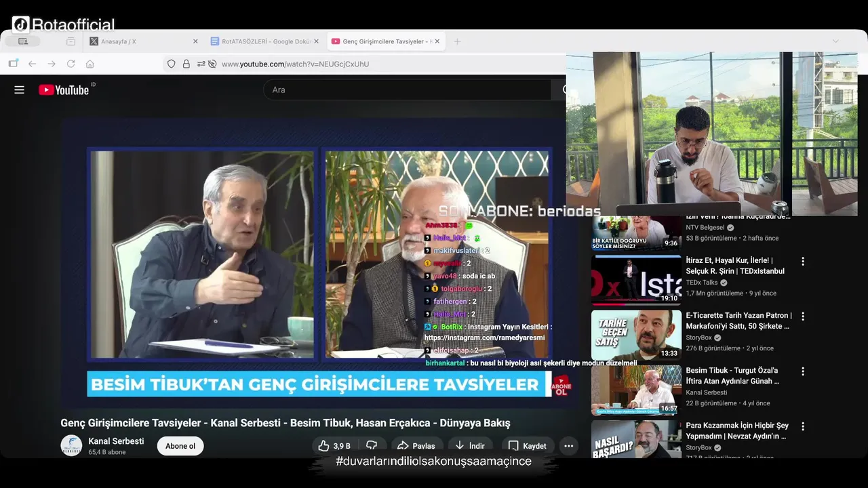This screenshot has width=868, height=488.
Task: Open a new browser tab with plus
Action: tap(457, 41)
